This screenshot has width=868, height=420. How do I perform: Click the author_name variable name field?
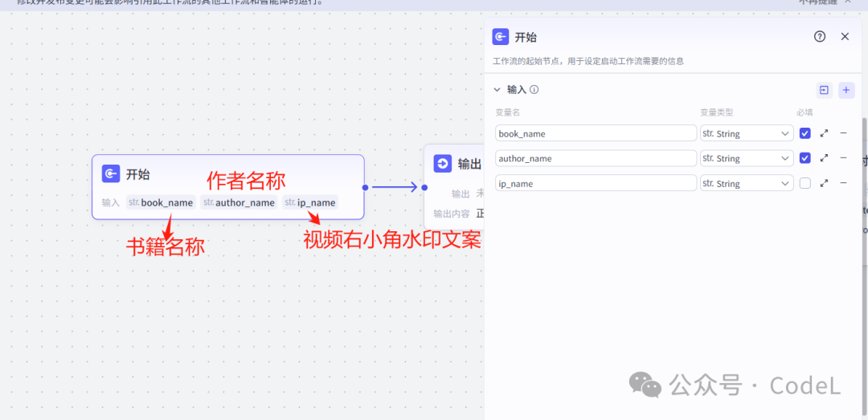coord(596,158)
